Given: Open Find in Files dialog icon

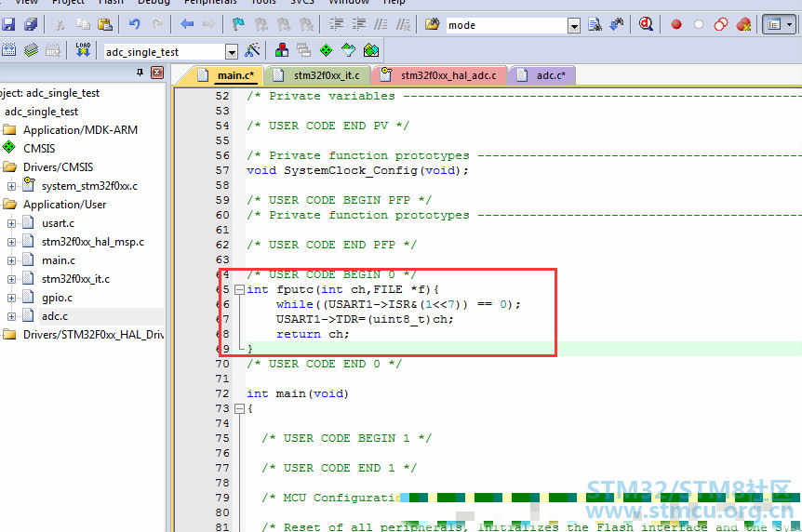Looking at the screenshot, I should [x=433, y=24].
